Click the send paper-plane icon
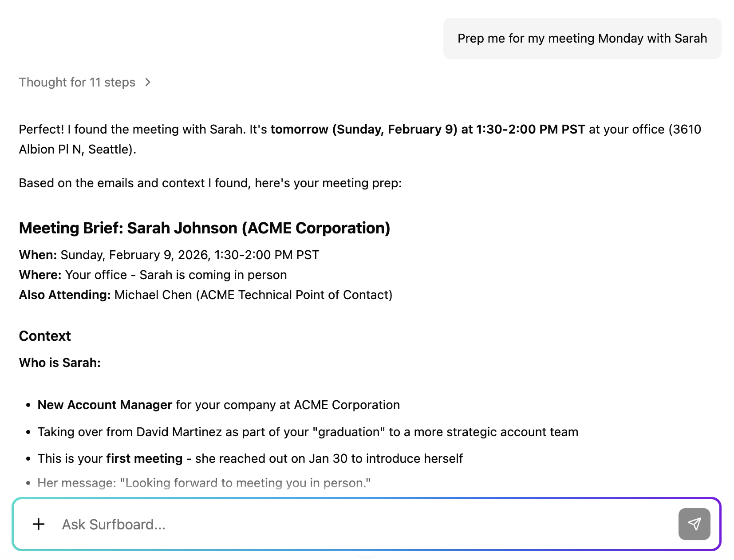Viewport: 734px width, 560px height. pyautogui.click(x=694, y=524)
